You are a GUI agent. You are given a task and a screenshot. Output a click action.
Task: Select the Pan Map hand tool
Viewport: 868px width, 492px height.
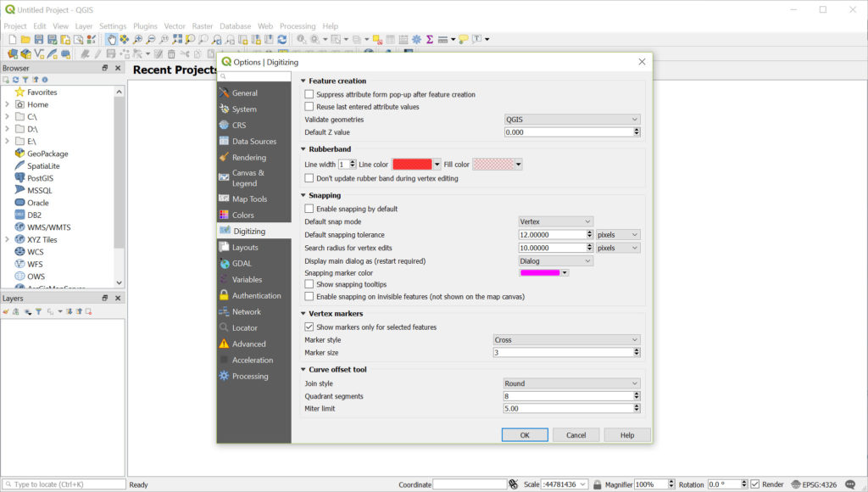(x=111, y=39)
